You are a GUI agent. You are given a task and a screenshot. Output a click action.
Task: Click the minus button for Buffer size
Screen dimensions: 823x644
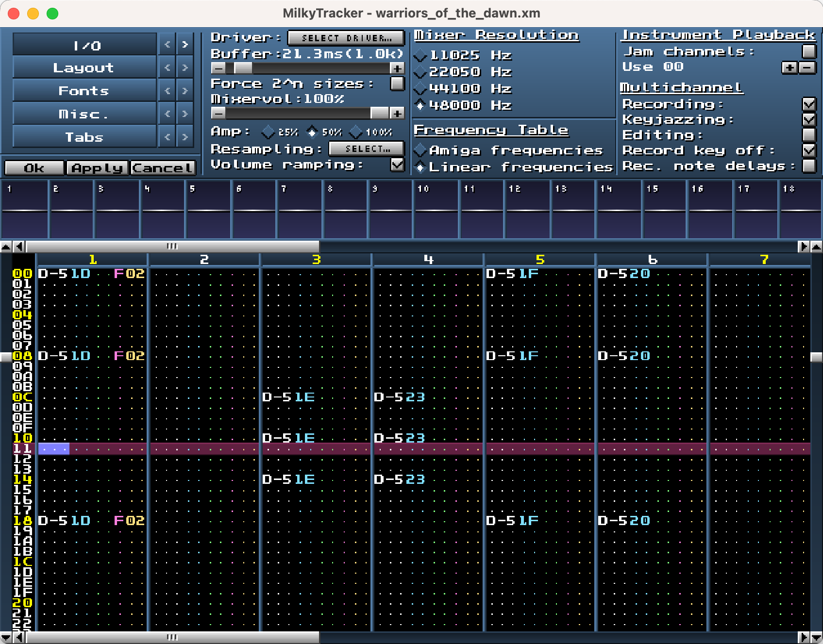[218, 68]
